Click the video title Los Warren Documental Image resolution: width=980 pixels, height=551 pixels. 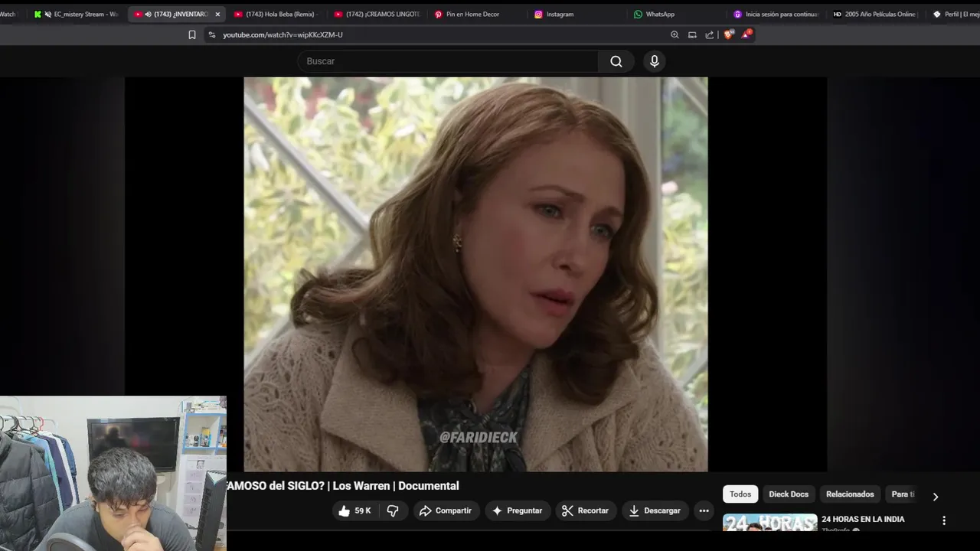[x=342, y=486]
